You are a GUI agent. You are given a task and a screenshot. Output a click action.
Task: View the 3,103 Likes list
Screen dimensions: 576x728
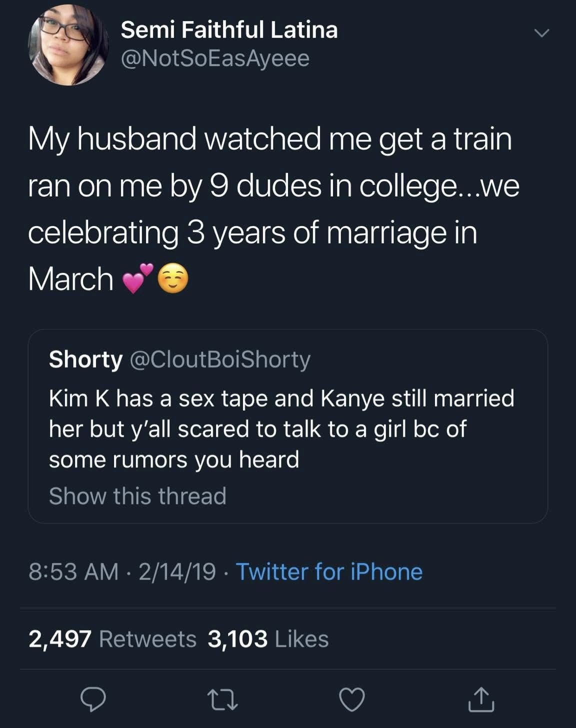click(x=268, y=639)
